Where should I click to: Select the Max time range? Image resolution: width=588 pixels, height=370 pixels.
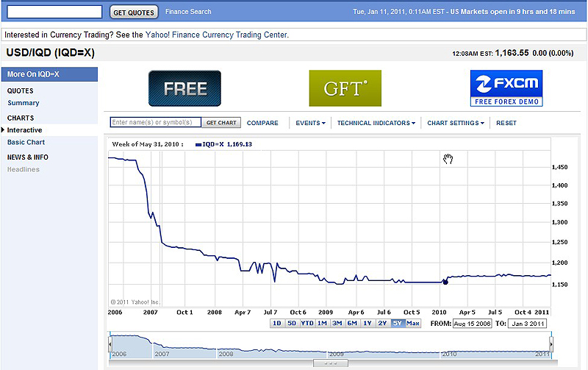[x=412, y=324]
